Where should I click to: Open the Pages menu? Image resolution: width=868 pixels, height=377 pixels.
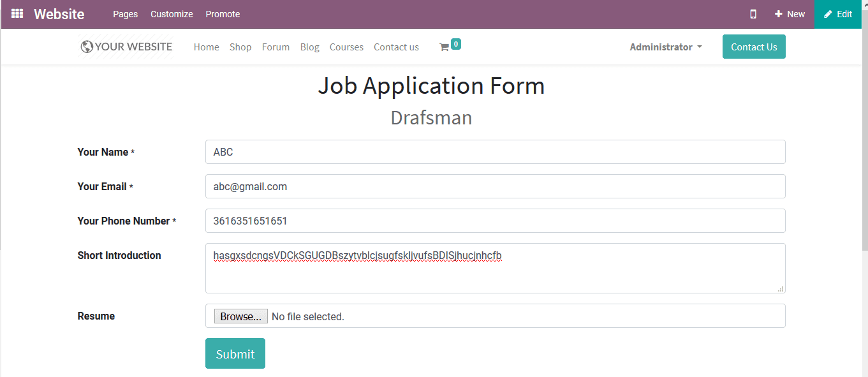click(125, 13)
